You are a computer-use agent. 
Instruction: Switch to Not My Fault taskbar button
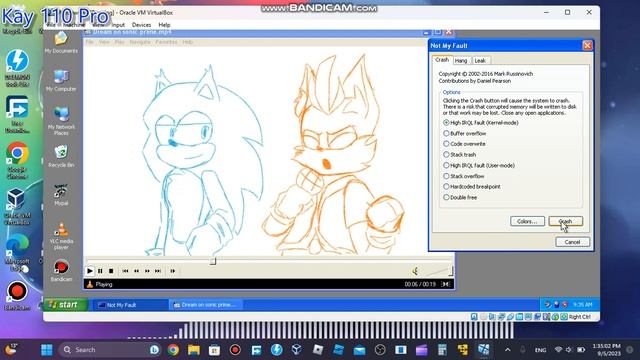[x=131, y=305]
